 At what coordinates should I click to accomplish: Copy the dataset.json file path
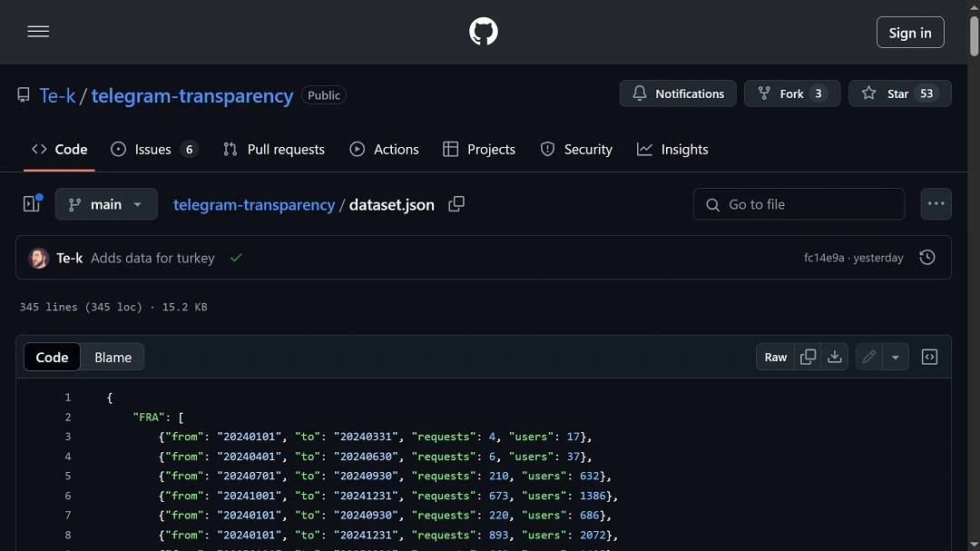tap(456, 204)
